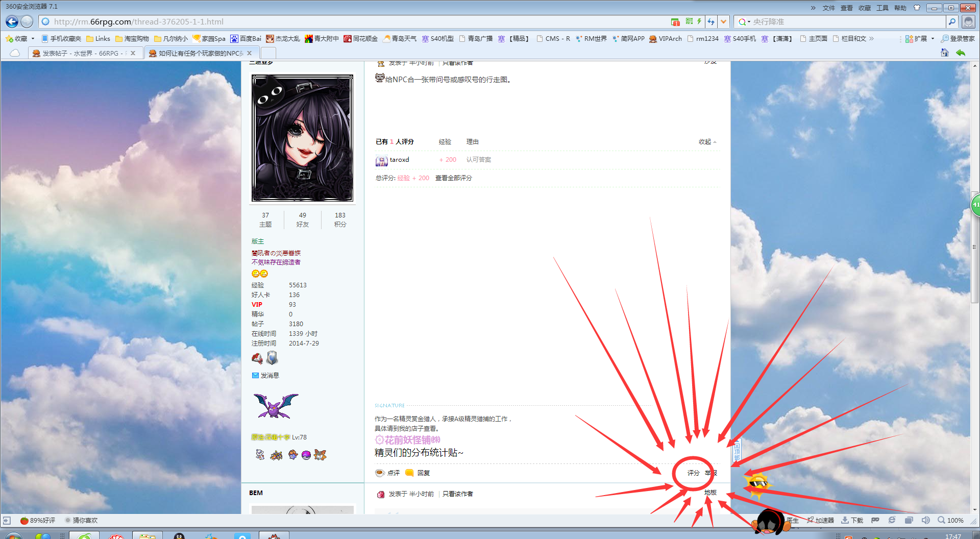The image size is (980, 539).
Task: Open the 收藏 favorites star button
Action: [16, 39]
